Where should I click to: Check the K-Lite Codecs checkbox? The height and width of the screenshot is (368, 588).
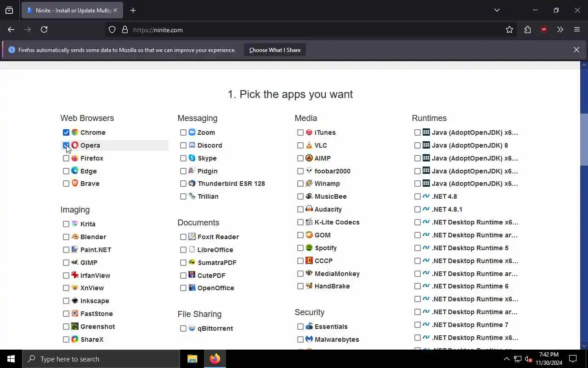click(300, 222)
